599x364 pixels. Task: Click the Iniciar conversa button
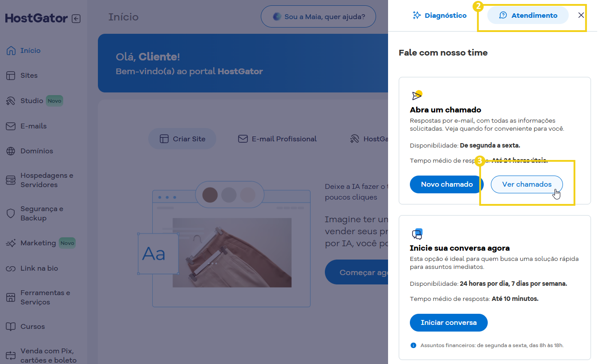coord(449,323)
